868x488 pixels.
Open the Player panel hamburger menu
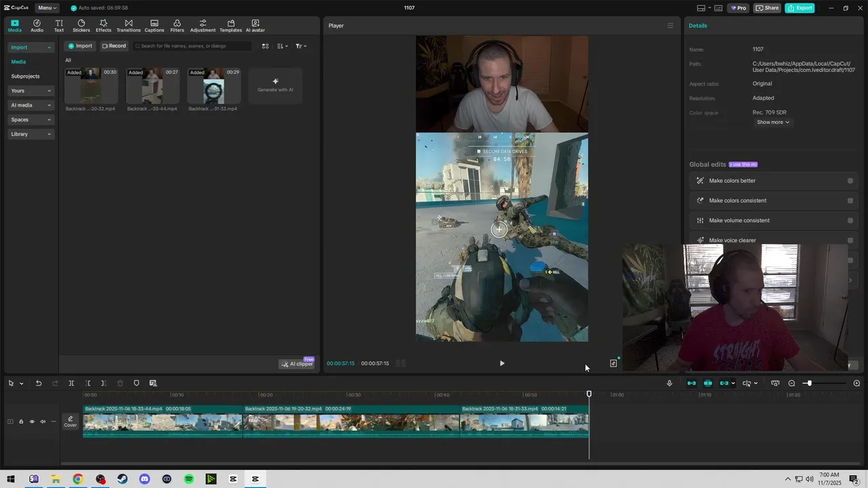[671, 26]
